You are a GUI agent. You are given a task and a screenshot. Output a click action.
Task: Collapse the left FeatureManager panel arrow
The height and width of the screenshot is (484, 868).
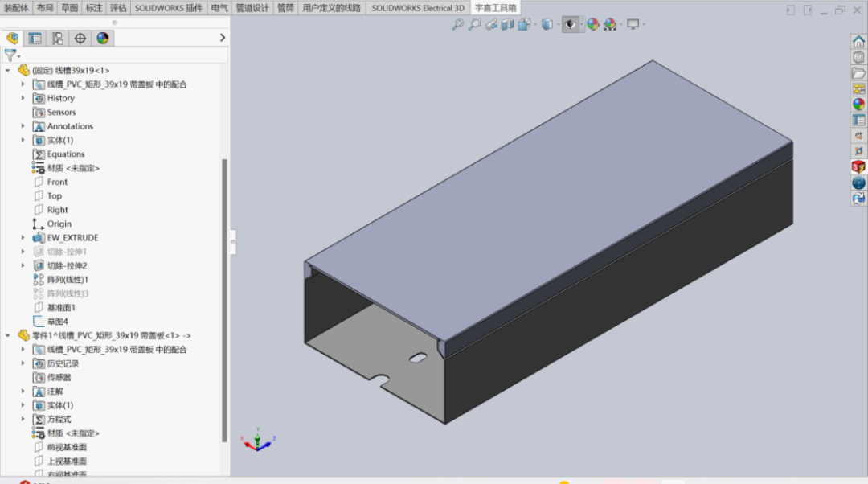[223, 37]
